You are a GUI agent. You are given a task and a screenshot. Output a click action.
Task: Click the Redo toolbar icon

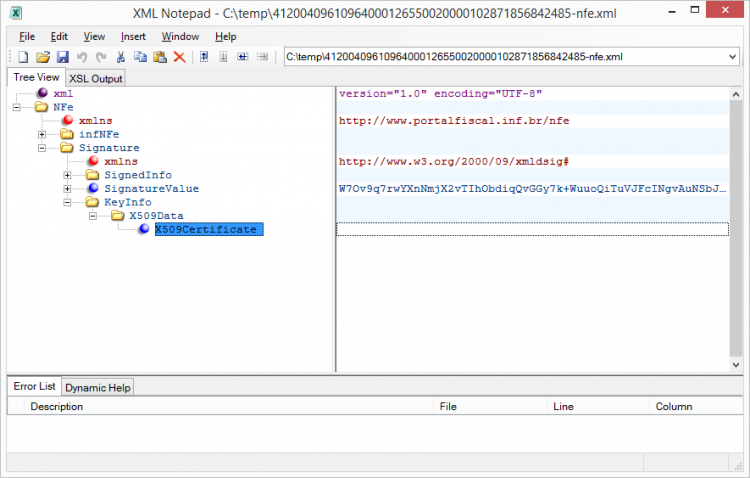pyautogui.click(x=101, y=57)
